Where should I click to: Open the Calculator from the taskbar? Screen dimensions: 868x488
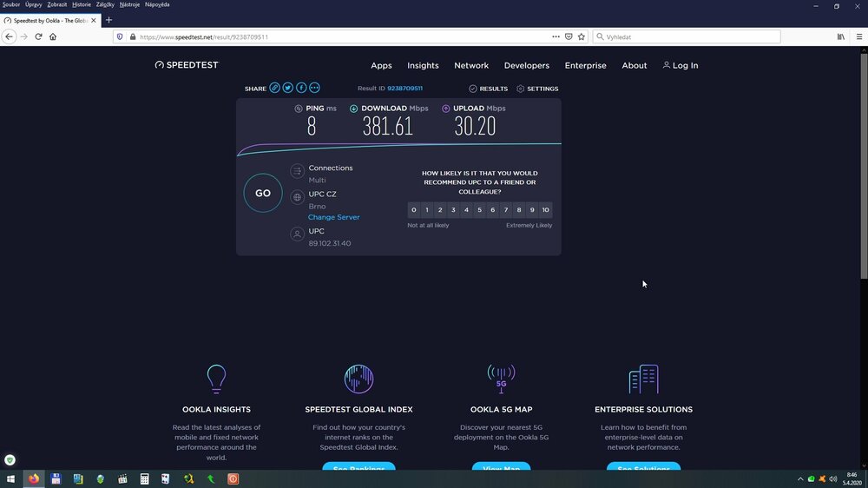(x=145, y=478)
